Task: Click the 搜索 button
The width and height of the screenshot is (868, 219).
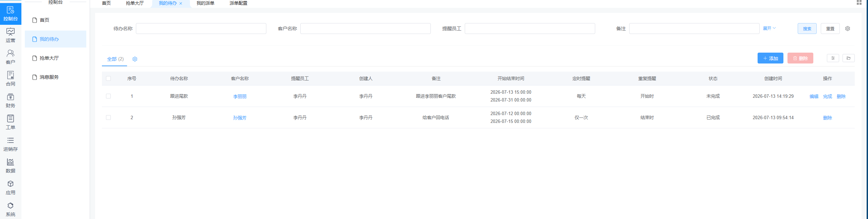Action: (x=807, y=29)
